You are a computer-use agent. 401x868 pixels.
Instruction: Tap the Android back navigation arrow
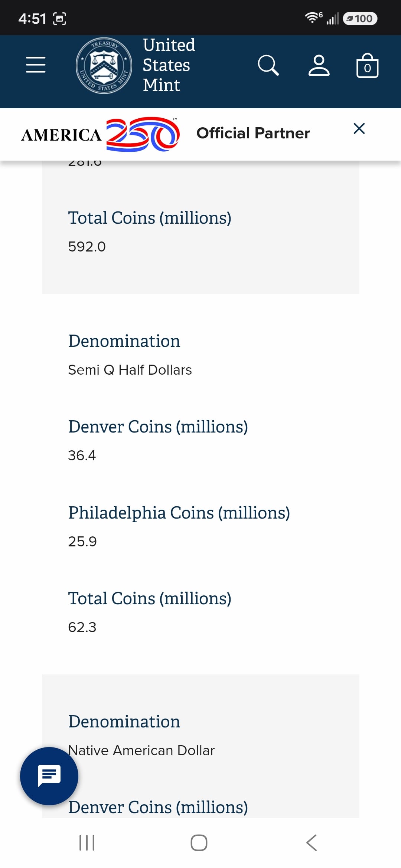point(312,843)
